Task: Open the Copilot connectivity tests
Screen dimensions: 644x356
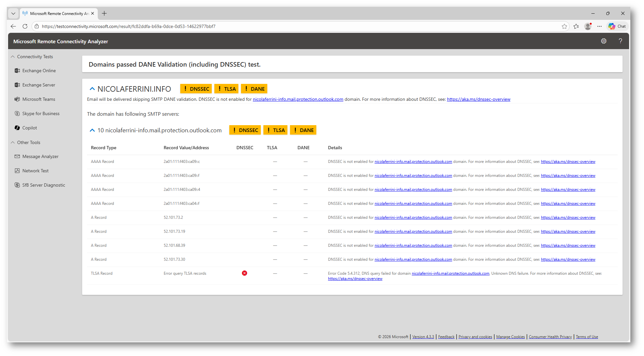Action: [30, 128]
